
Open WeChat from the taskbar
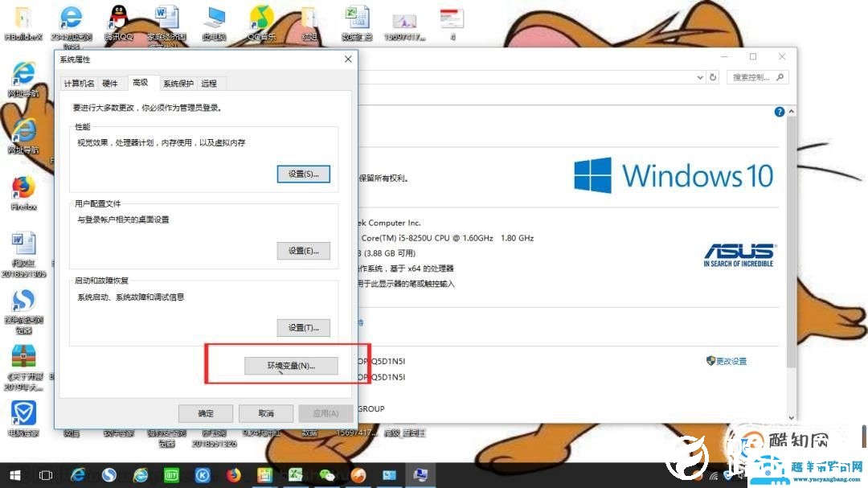(x=327, y=474)
